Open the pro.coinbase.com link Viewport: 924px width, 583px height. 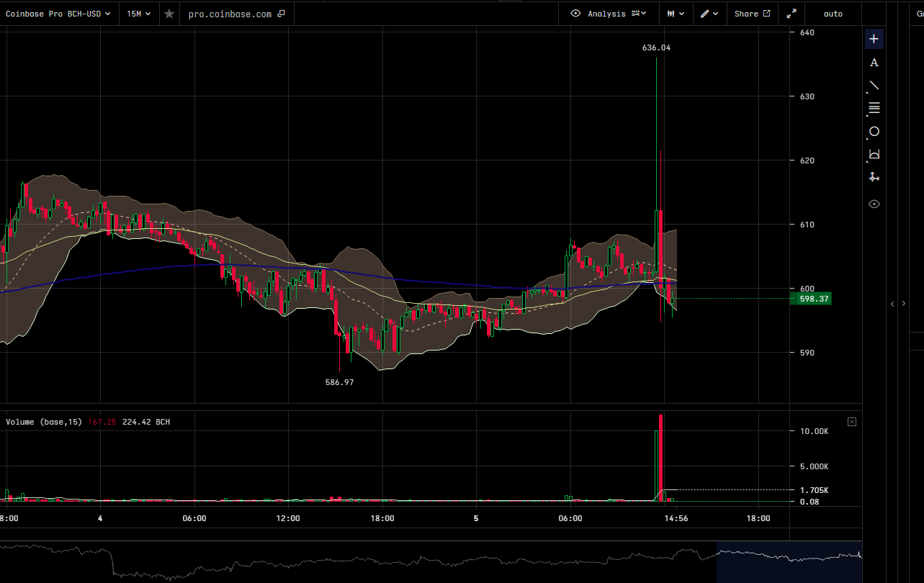pyautogui.click(x=230, y=14)
